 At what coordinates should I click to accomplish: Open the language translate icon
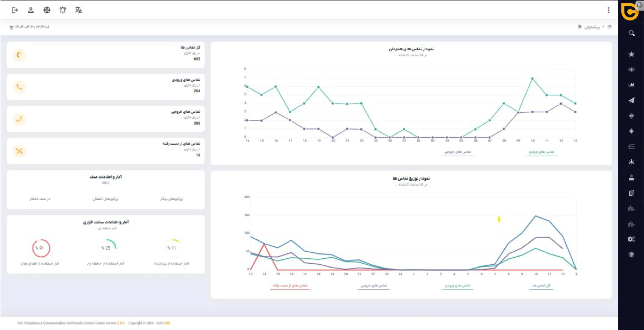click(78, 10)
